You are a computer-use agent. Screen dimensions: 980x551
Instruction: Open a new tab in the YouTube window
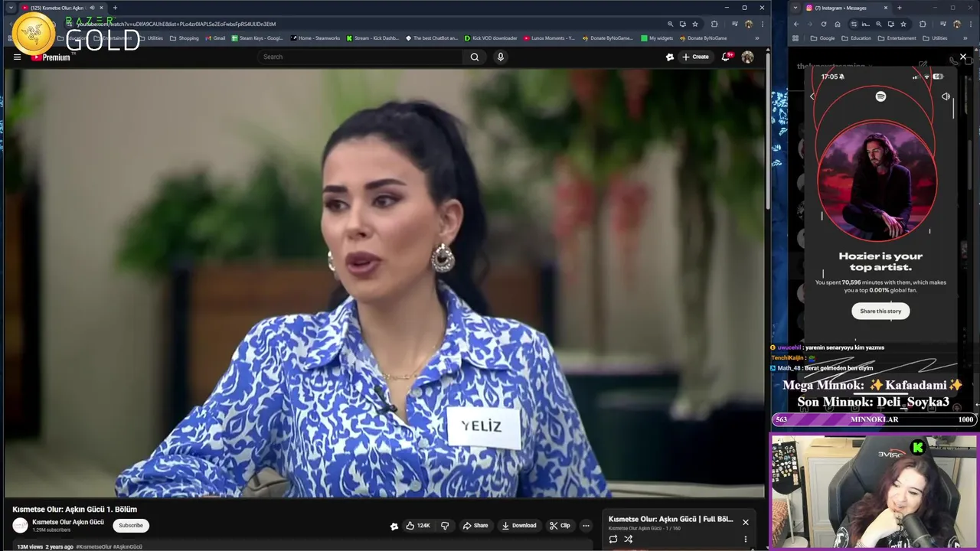[115, 8]
